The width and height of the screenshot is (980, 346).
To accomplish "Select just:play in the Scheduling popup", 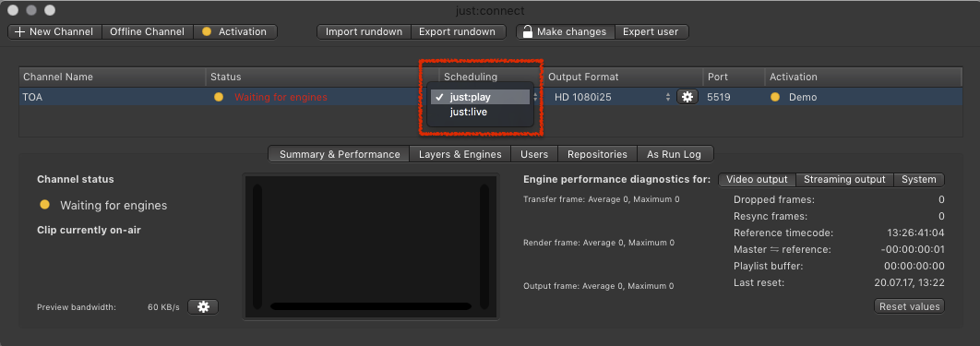I will pos(480,97).
